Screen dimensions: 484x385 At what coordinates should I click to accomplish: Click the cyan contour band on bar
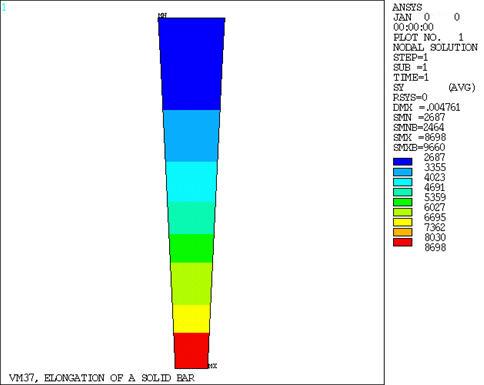[x=192, y=182]
